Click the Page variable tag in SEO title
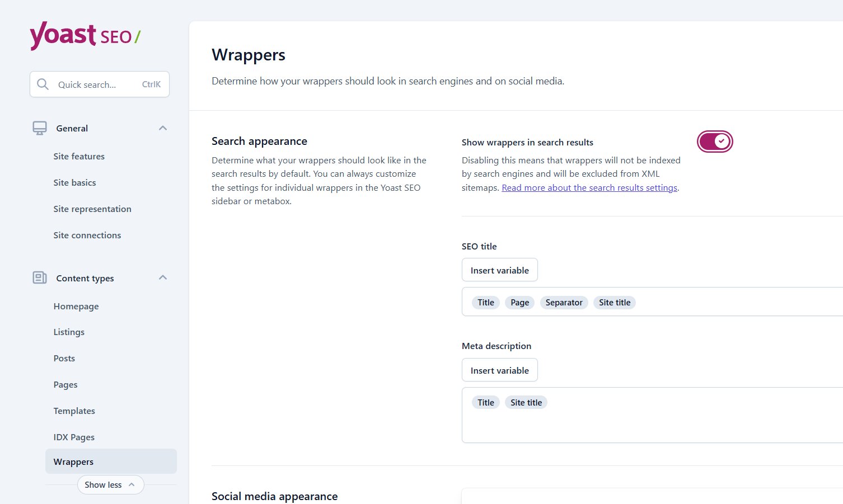This screenshot has width=843, height=504. 519,303
